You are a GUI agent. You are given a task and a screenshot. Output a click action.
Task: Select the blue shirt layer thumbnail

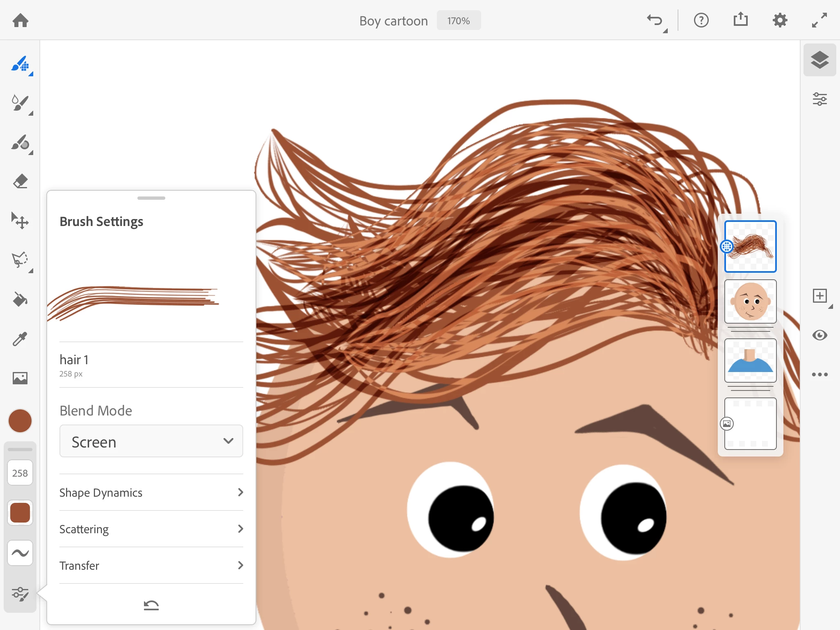click(750, 361)
